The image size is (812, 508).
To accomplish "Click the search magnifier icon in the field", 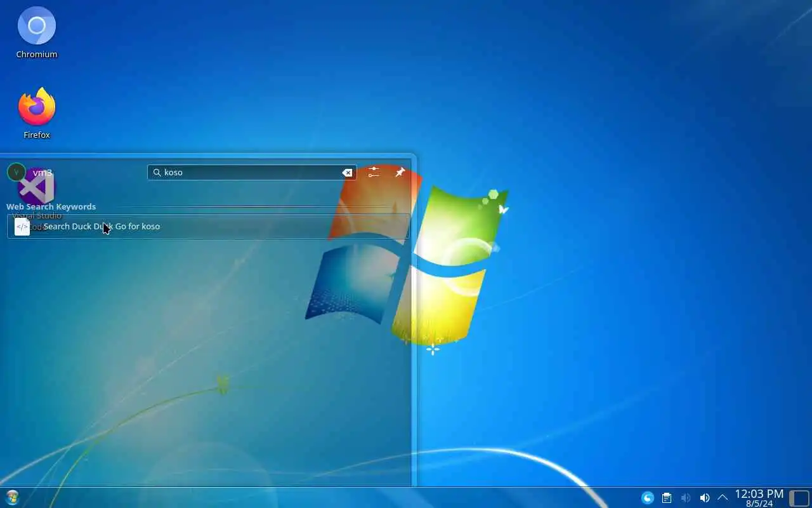I will (157, 173).
